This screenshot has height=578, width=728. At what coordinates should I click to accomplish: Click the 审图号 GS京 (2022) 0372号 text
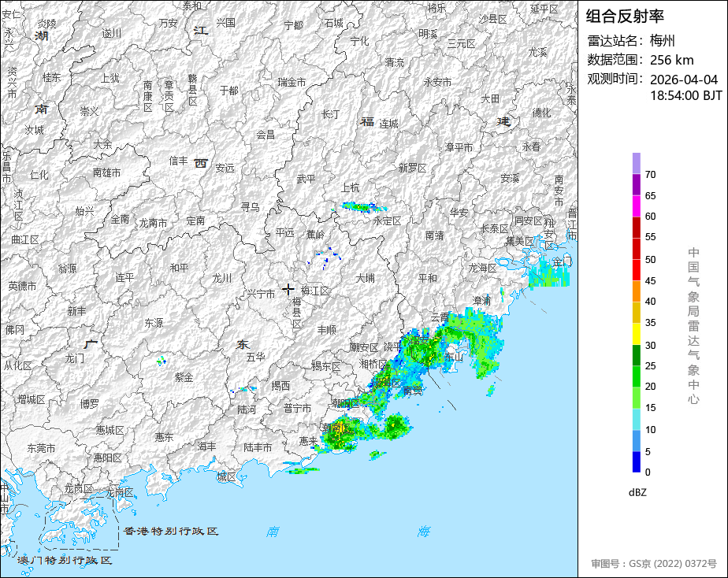654,564
